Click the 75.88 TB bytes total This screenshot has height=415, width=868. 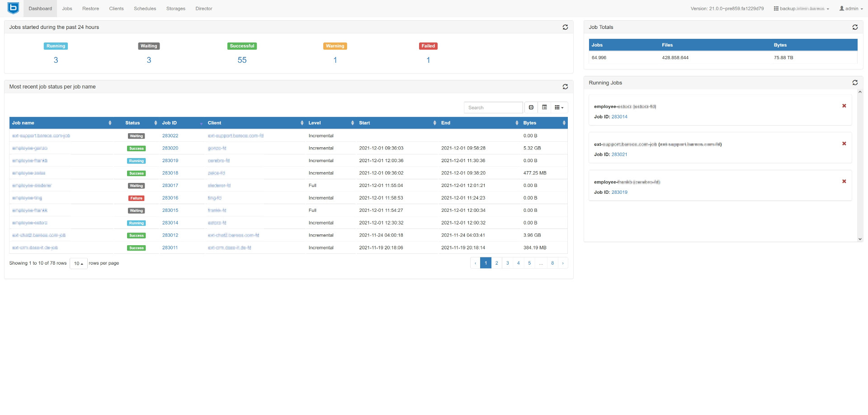pyautogui.click(x=783, y=58)
